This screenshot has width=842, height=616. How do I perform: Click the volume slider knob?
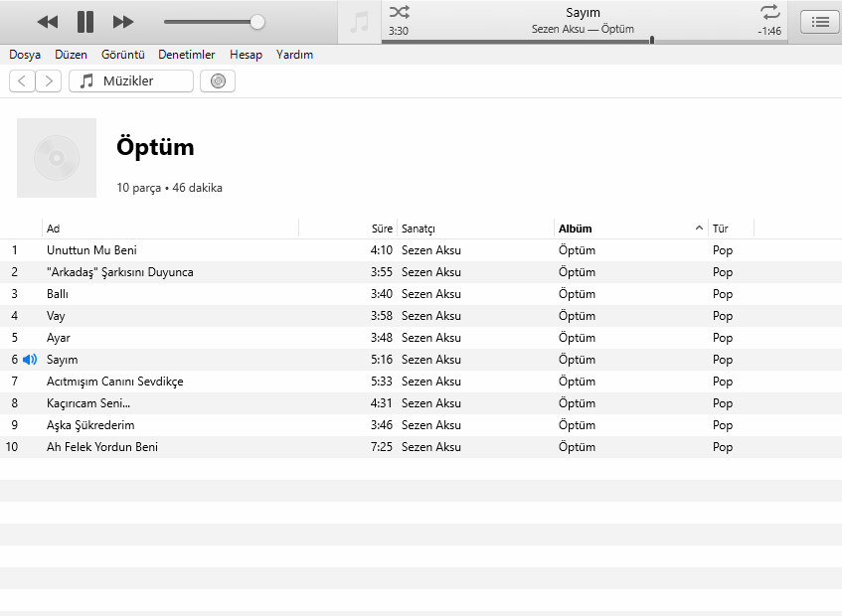pyautogui.click(x=257, y=22)
